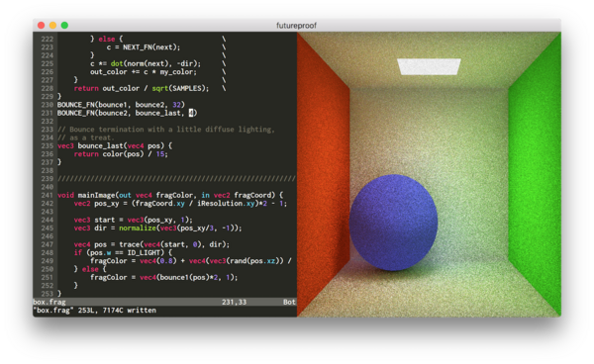Image resolution: width=594 pixels, height=364 pixels.
Task: Click the green zoom window button
Action: tap(64, 26)
